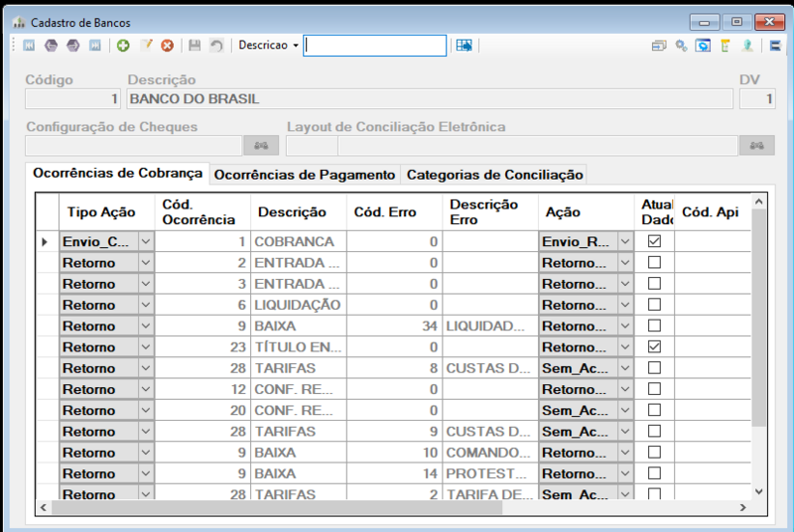Switch to Ocorrências de Pagamento tab
This screenshot has width=794, height=532.
pos(305,175)
